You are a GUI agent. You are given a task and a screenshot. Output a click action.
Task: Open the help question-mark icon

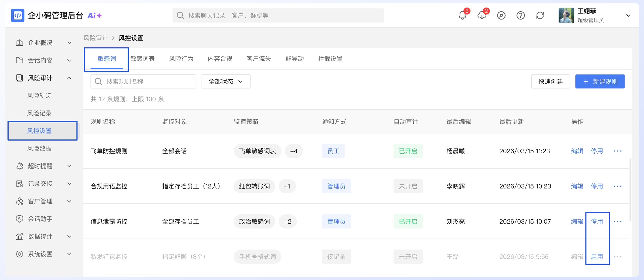(521, 15)
